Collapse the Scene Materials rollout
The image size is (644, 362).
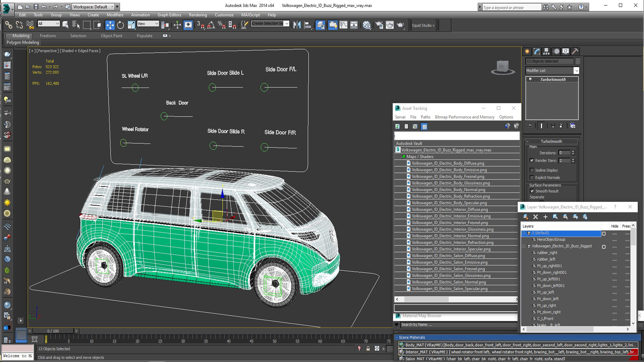(x=397, y=337)
